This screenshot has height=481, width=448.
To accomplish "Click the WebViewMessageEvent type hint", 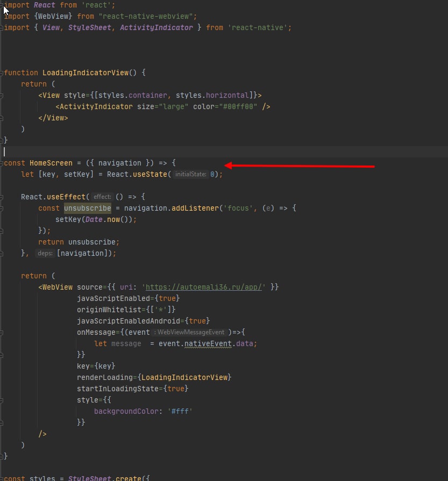I will pyautogui.click(x=190, y=332).
